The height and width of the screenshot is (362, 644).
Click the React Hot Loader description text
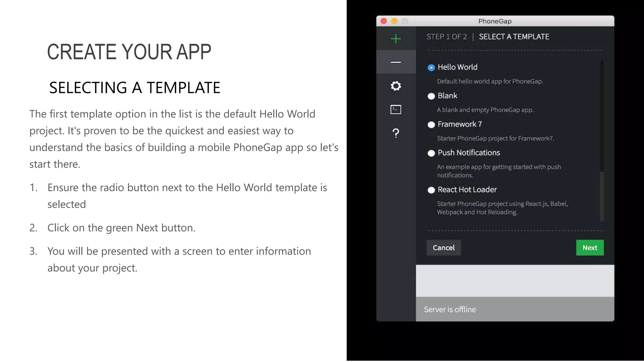tap(502, 208)
